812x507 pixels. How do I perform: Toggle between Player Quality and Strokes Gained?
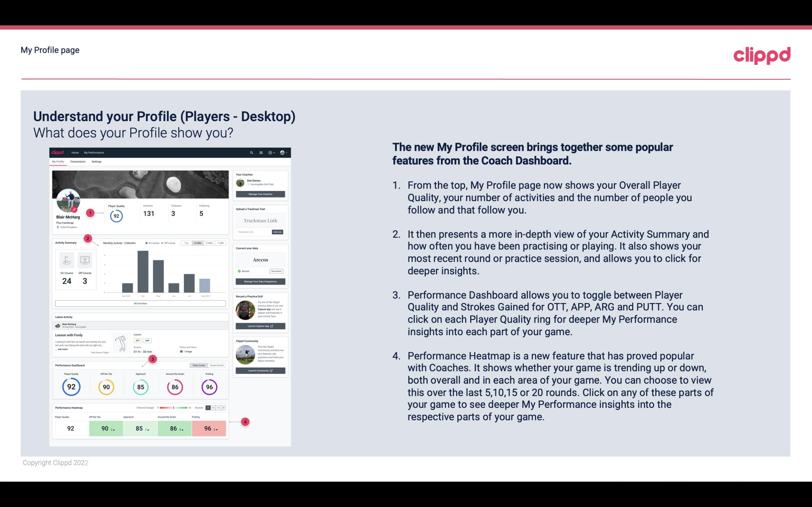[x=208, y=365]
